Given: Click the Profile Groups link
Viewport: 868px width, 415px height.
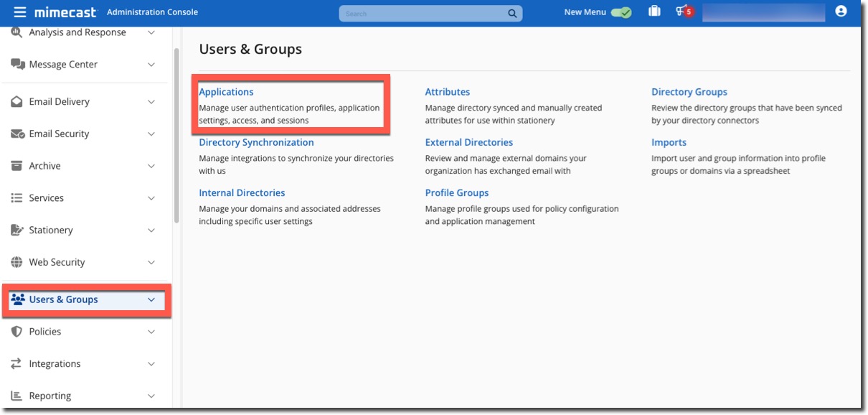Looking at the screenshot, I should point(456,192).
